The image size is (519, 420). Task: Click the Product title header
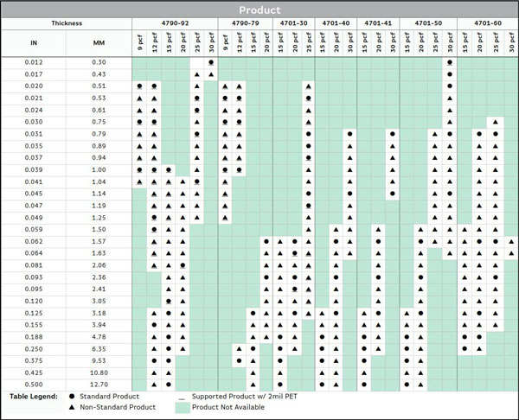point(259,10)
